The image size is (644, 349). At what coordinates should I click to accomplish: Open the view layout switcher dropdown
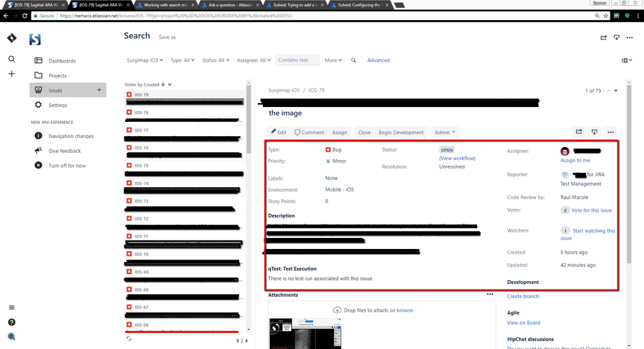click(627, 61)
